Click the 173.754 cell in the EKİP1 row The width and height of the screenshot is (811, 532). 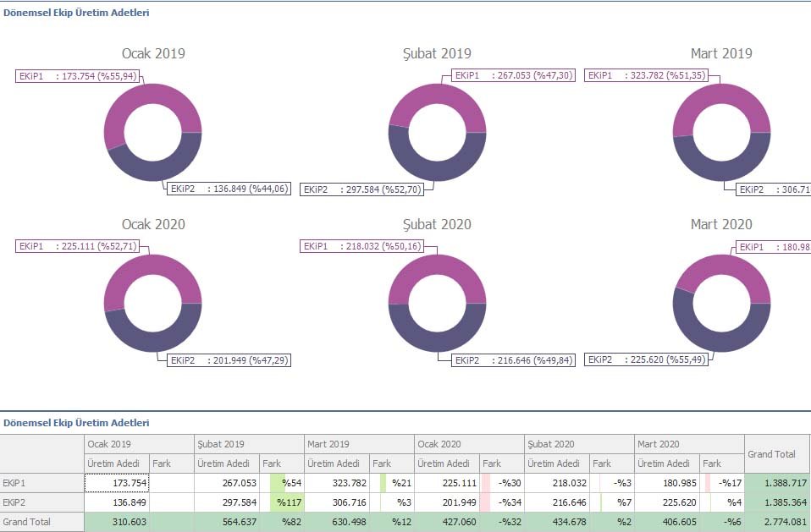117,483
